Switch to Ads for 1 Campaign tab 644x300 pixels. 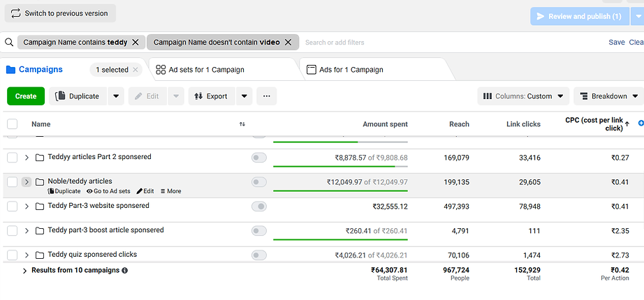pyautogui.click(x=351, y=70)
